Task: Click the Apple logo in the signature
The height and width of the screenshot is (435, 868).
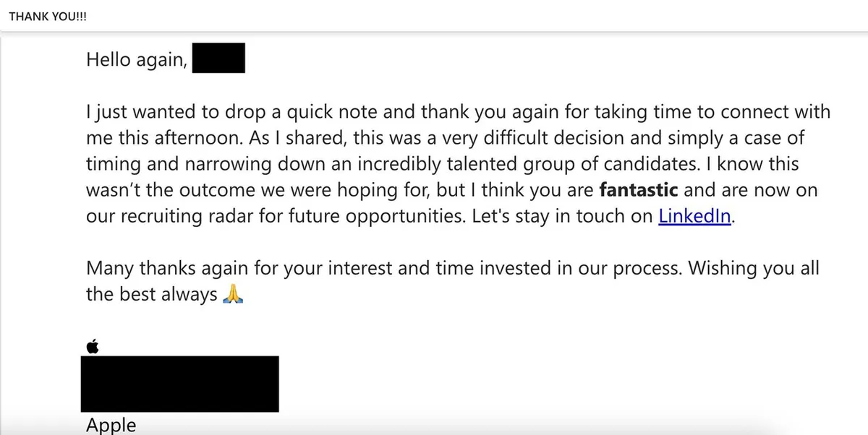Action: point(92,346)
